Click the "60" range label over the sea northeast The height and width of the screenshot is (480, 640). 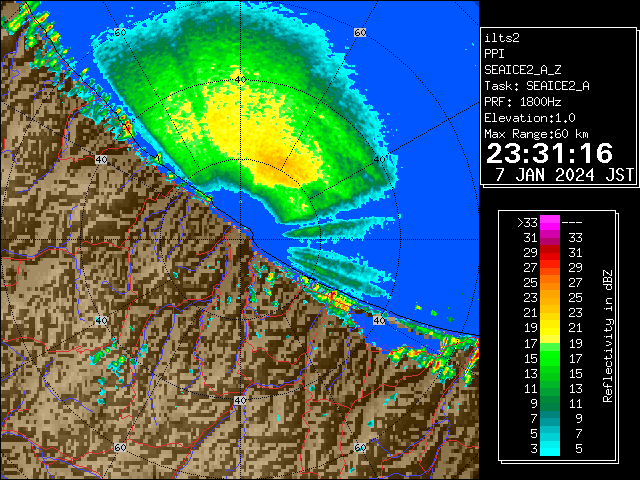pos(360,33)
